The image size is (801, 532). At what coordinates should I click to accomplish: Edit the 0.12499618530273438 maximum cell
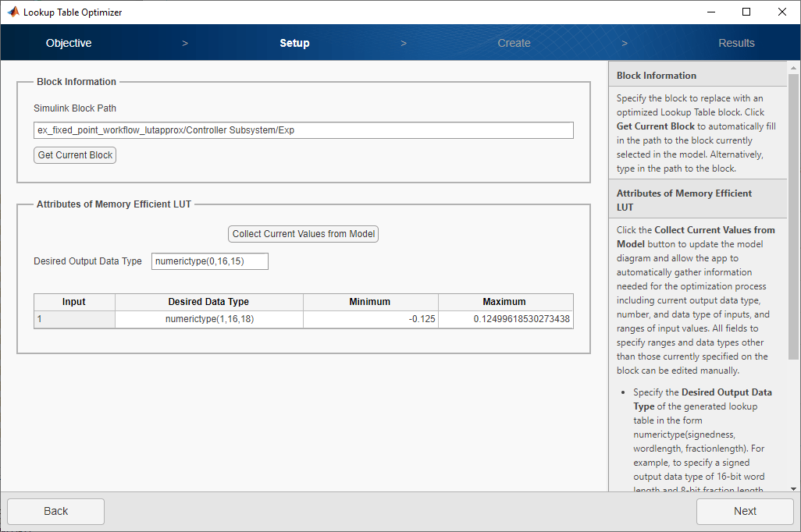(x=505, y=319)
